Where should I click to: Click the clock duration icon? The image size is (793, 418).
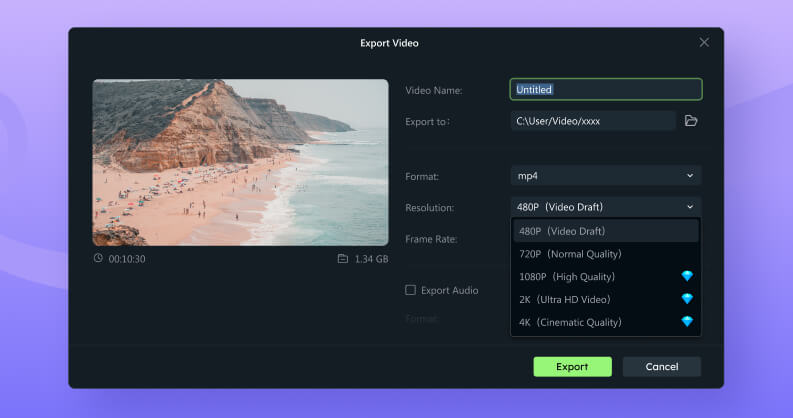click(98, 258)
